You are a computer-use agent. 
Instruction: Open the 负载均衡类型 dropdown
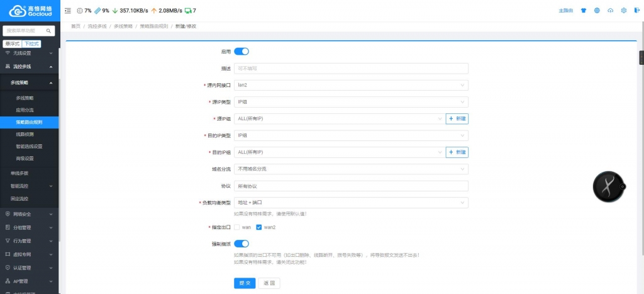point(351,203)
